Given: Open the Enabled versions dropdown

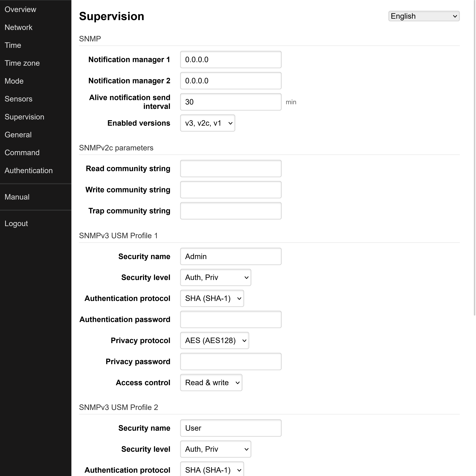Looking at the screenshot, I should pos(207,123).
